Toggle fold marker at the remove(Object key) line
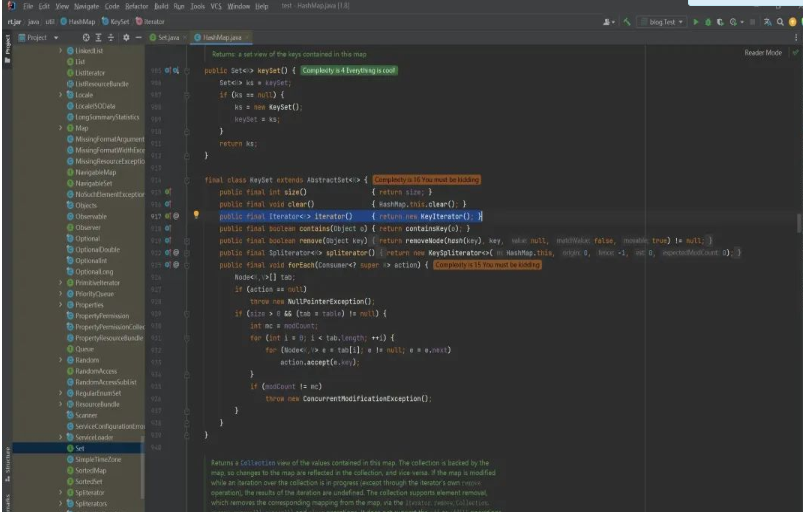Image resolution: width=803 pixels, height=512 pixels. point(187,241)
